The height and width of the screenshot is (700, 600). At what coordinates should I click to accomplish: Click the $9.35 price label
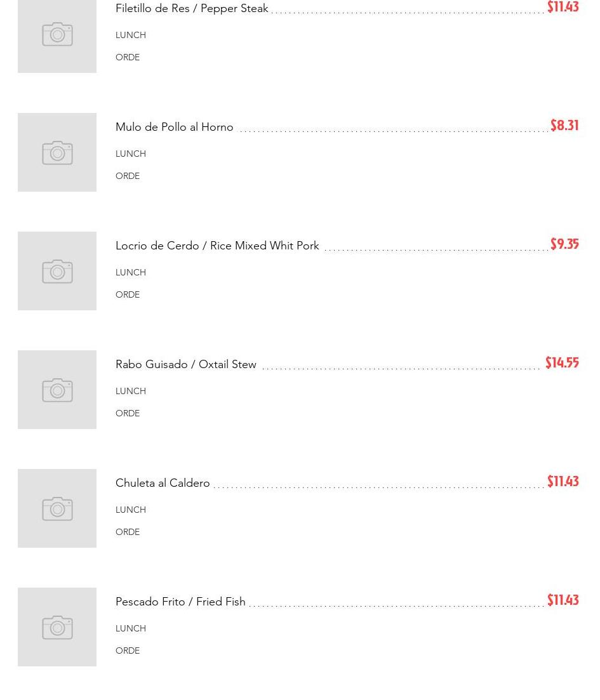[564, 244]
